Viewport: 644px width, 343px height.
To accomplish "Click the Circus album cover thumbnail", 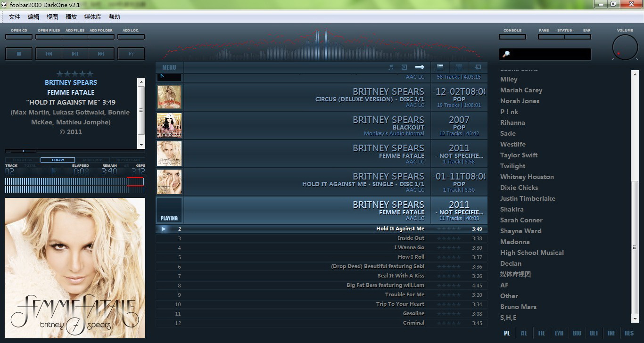I will pyautogui.click(x=169, y=97).
